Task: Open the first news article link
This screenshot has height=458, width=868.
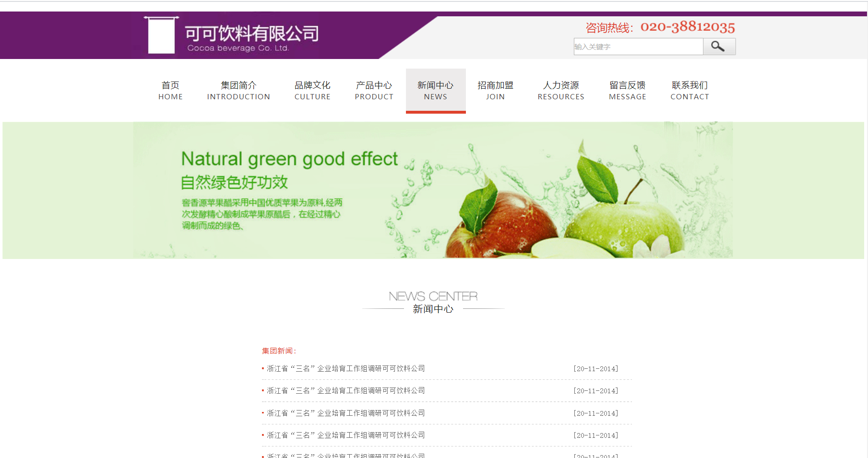Action: pyautogui.click(x=345, y=369)
